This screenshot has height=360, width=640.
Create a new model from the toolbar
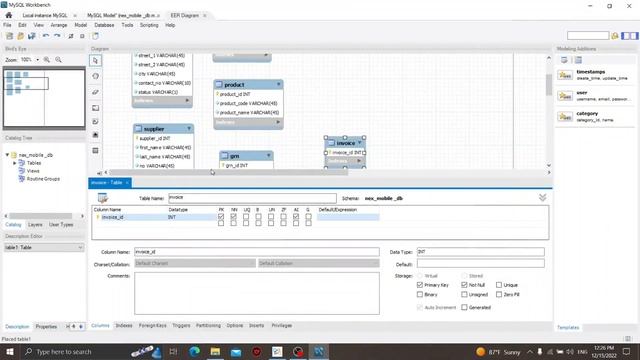pyautogui.click(x=9, y=36)
